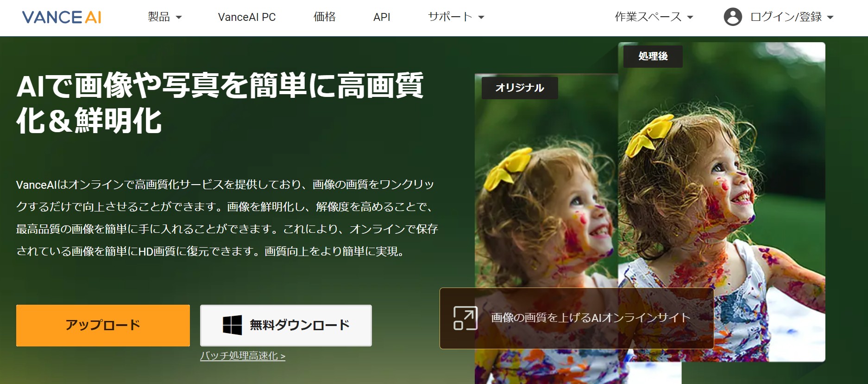Click the caret arrow beside サポート
The width and height of the screenshot is (868, 384).
pos(481,18)
